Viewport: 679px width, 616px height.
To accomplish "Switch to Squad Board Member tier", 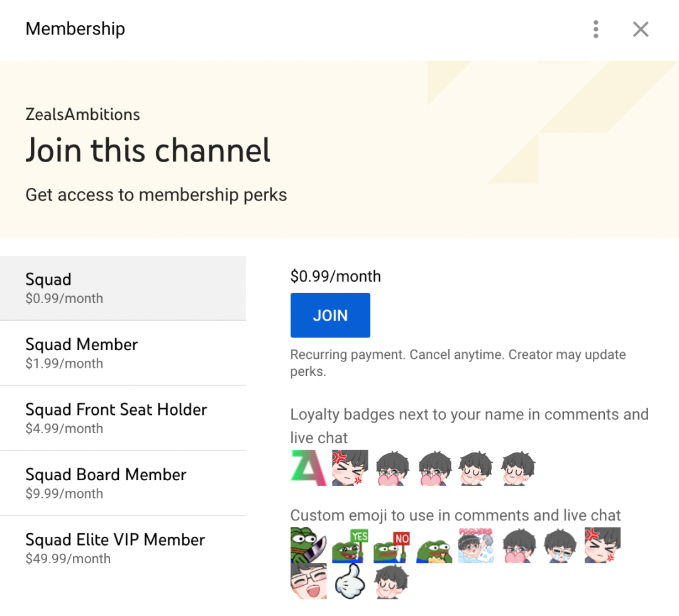I will [x=123, y=483].
